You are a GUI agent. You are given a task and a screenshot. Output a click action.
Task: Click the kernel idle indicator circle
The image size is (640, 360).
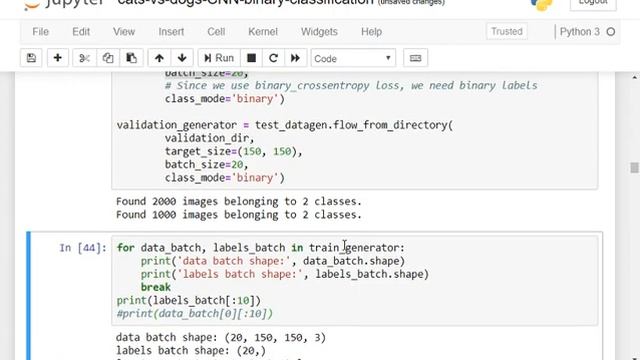click(x=611, y=32)
